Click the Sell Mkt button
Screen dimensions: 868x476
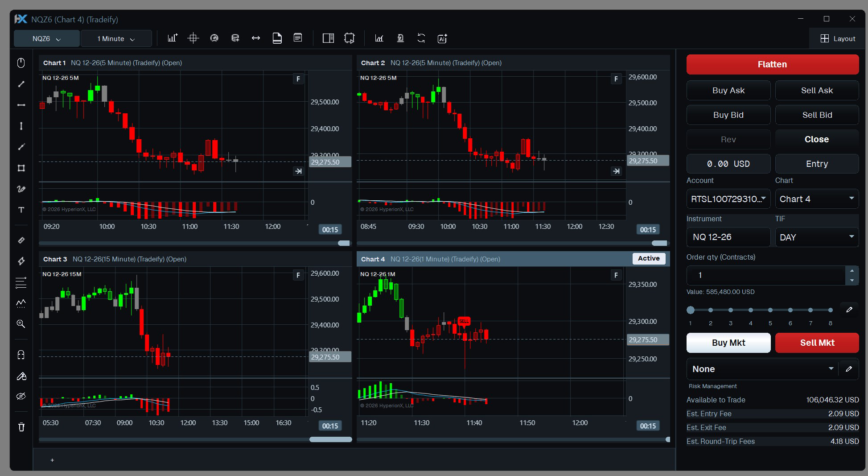click(x=817, y=343)
